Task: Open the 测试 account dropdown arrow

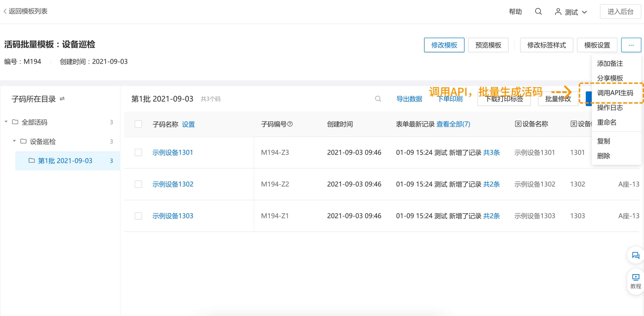Action: click(x=584, y=12)
